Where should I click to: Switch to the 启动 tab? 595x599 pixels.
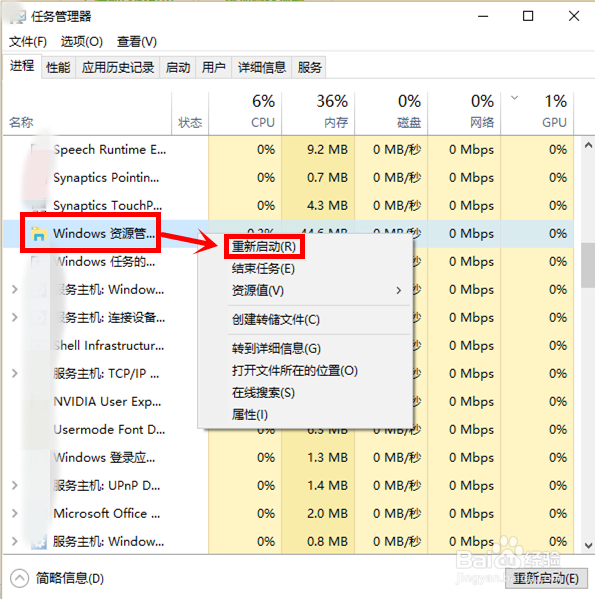(x=178, y=68)
